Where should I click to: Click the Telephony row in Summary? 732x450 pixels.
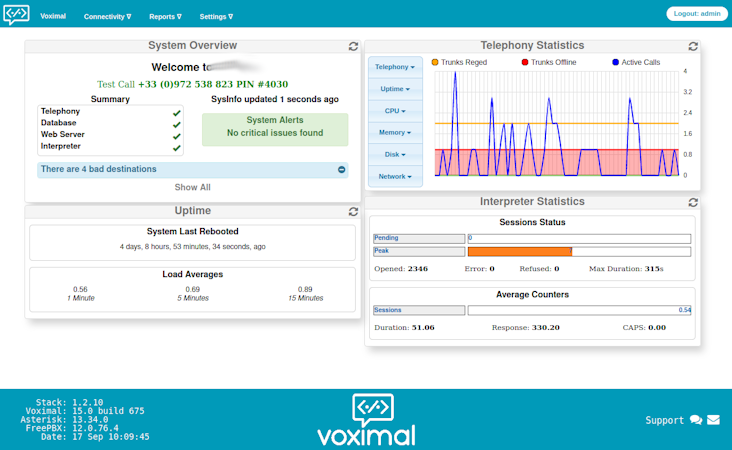coord(110,112)
